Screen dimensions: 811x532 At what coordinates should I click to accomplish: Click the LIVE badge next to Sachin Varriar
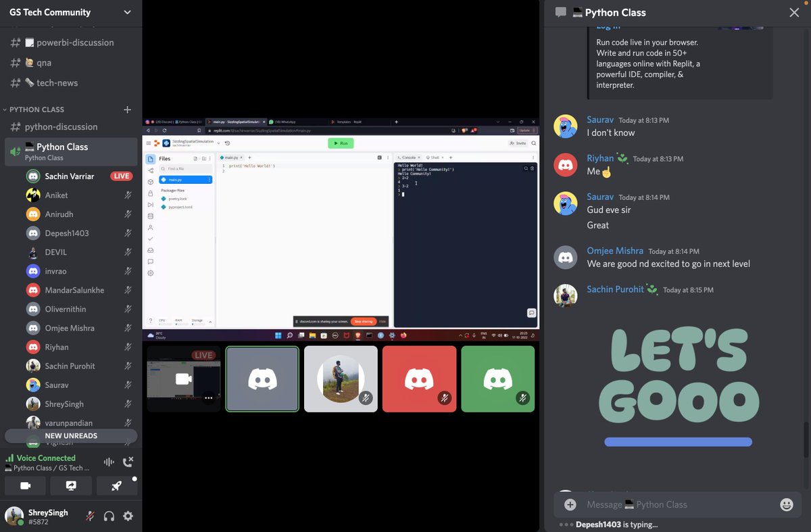tap(122, 176)
